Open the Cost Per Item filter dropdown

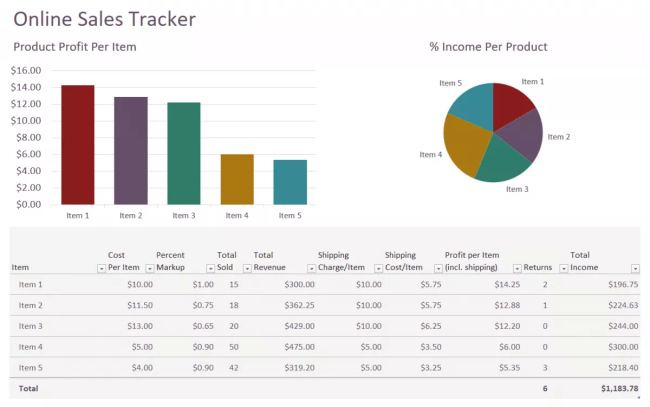150,268
